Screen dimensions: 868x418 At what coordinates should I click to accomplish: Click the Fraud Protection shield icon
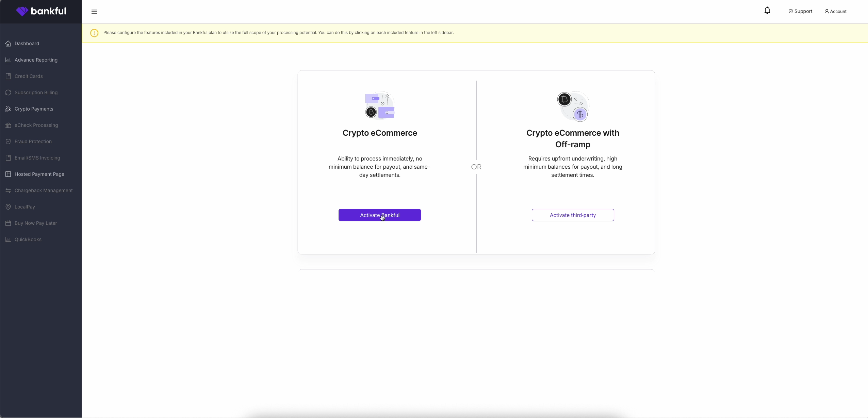8,141
